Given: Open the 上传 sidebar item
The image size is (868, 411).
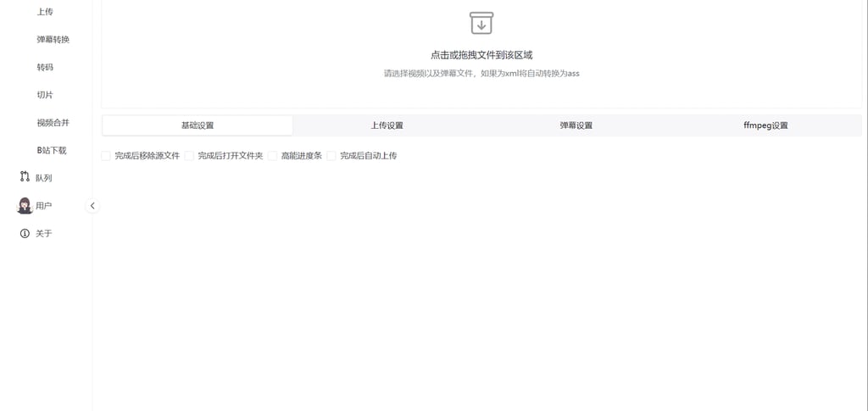Looking at the screenshot, I should click(x=45, y=12).
